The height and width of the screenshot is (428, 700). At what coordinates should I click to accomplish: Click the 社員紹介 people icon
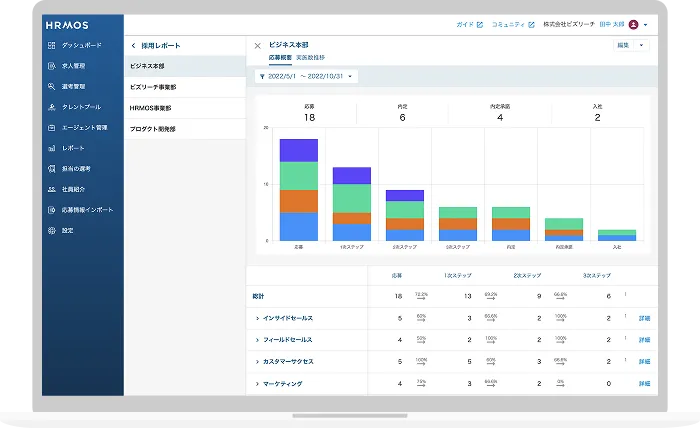pyautogui.click(x=52, y=189)
